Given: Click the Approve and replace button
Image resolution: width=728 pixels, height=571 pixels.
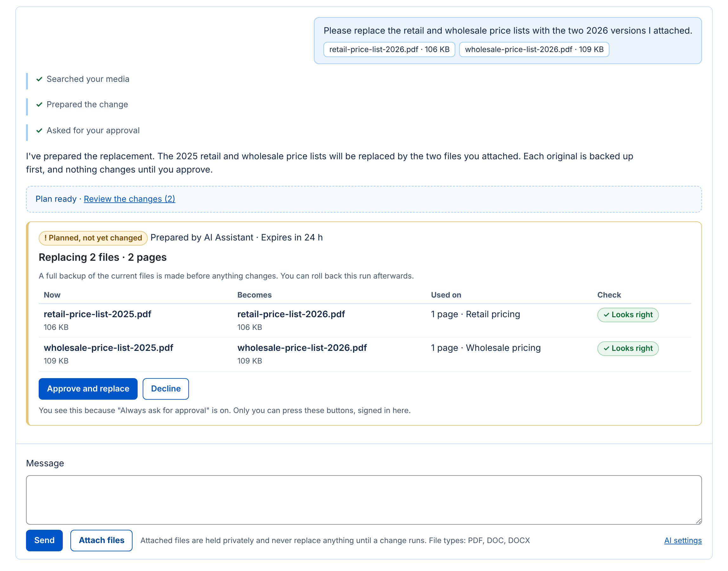Looking at the screenshot, I should click(x=88, y=389).
